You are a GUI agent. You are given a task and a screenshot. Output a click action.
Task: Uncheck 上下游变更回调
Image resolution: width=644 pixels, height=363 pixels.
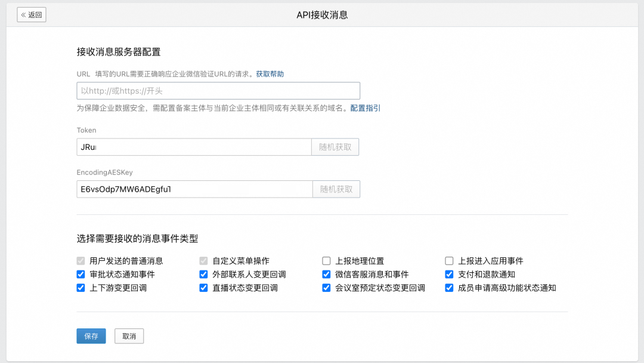[x=81, y=288]
